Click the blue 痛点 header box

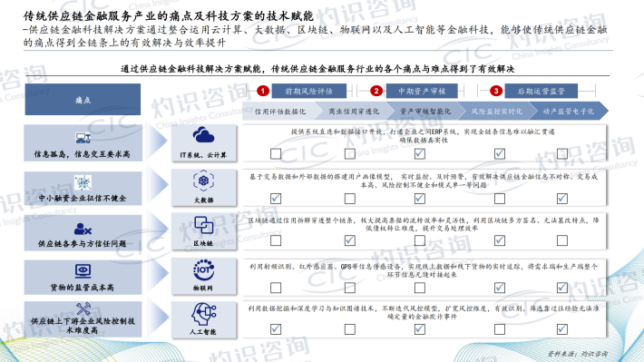coord(83,100)
